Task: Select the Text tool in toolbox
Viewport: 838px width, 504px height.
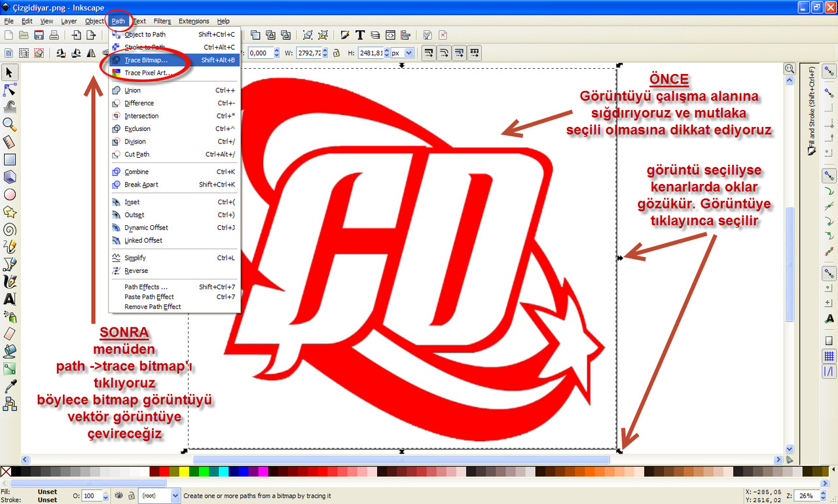Action: 10,299
